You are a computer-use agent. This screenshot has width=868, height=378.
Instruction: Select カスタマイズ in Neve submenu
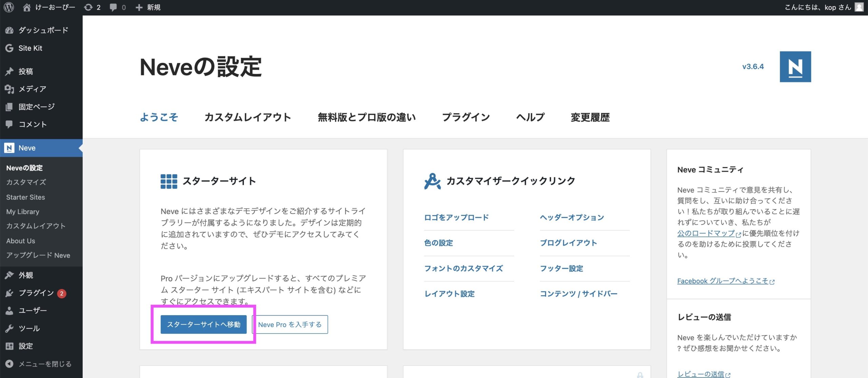(26, 182)
